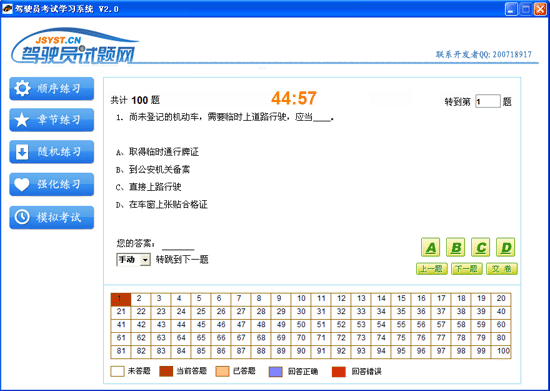This screenshot has width=550, height=391.
Task: Select option C 直接上路行驶
Action: point(149,187)
